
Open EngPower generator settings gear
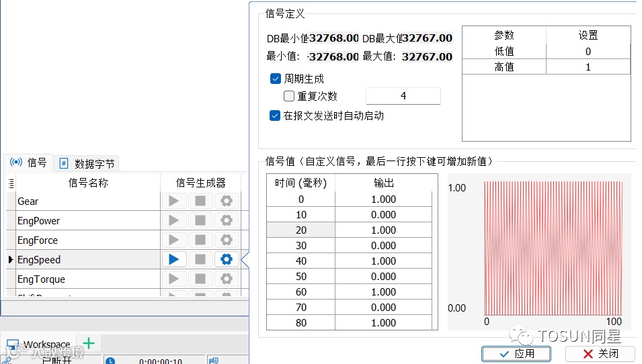coord(227,220)
